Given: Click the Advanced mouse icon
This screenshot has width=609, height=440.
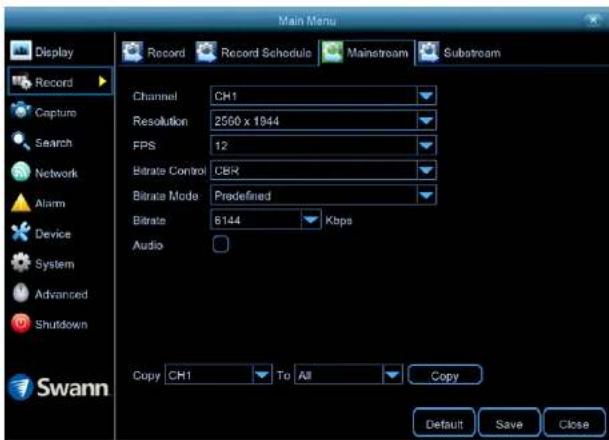Looking at the screenshot, I should [x=21, y=293].
